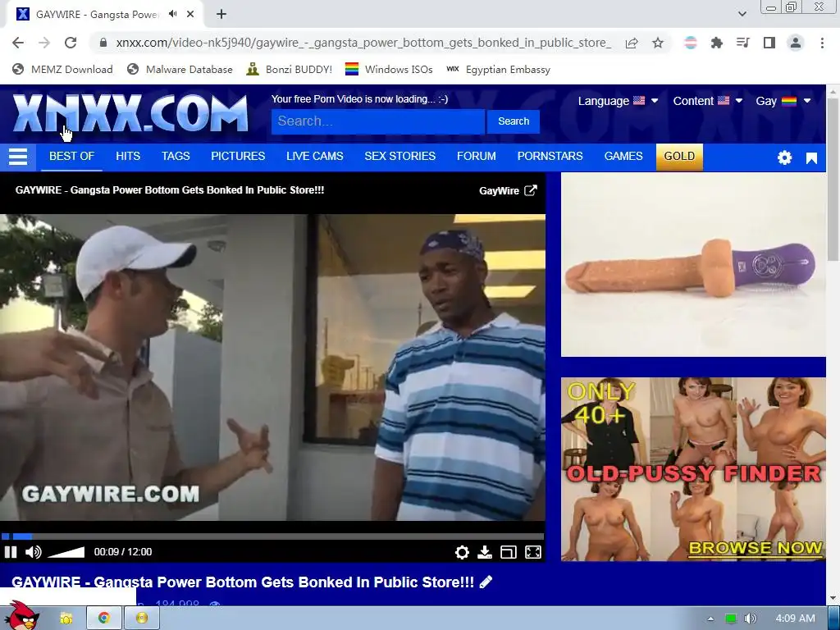Open the 4:09 AM taskbar clock

click(x=796, y=619)
